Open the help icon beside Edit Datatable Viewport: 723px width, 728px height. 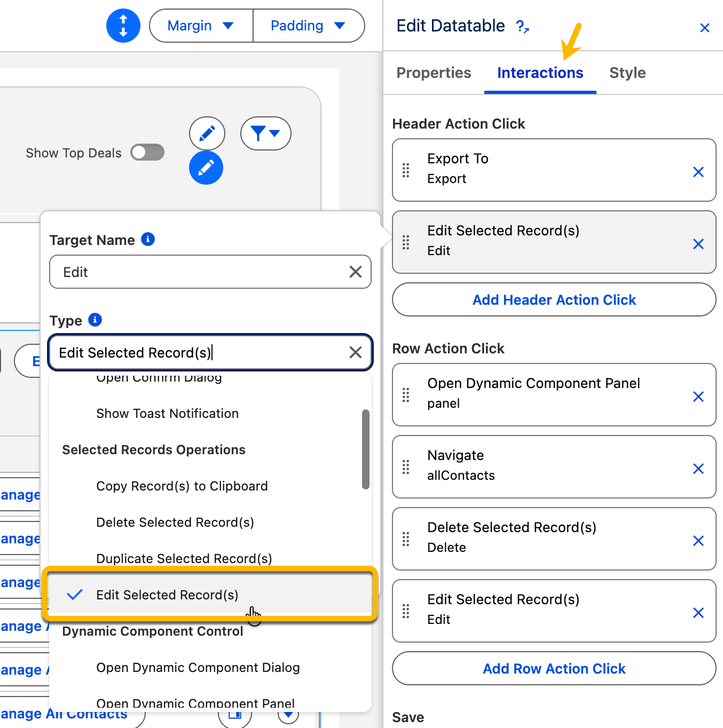522,26
